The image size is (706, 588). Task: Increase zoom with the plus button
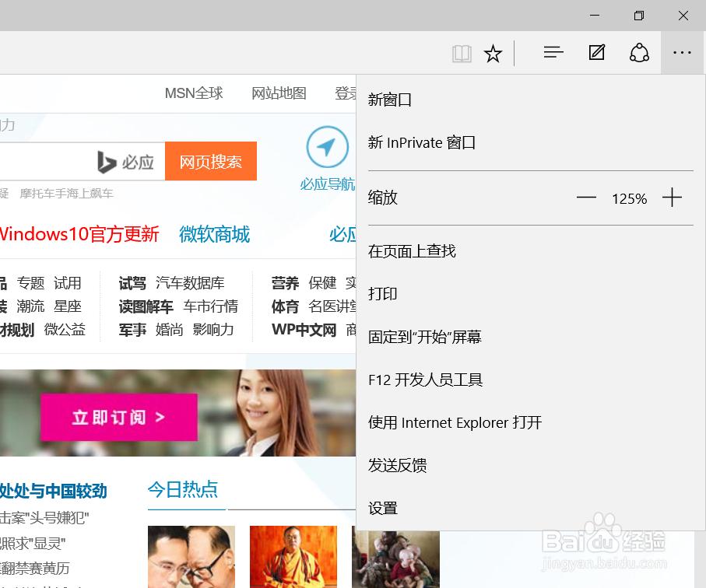click(x=672, y=198)
